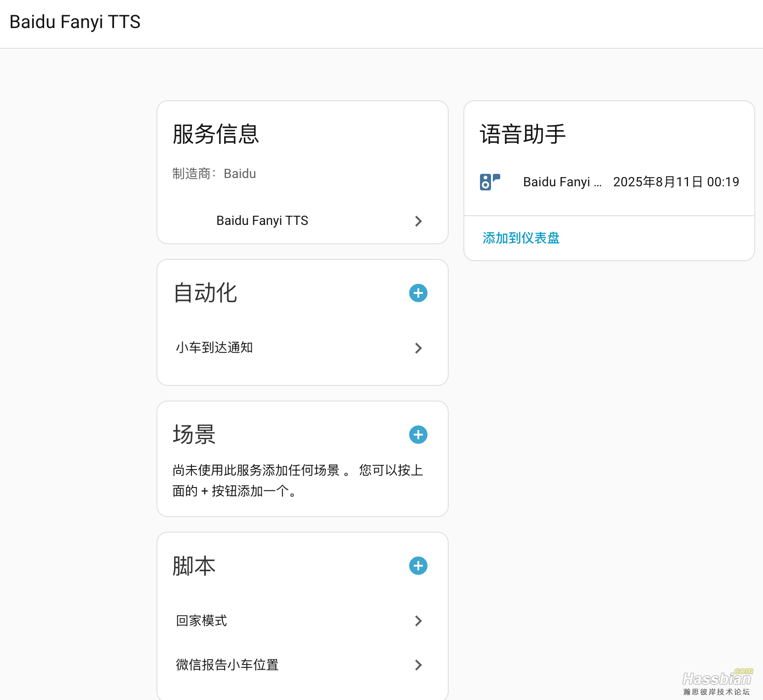Open the Baidu Fanyi TTS device chevron
The image size is (763, 700).
coord(418,221)
